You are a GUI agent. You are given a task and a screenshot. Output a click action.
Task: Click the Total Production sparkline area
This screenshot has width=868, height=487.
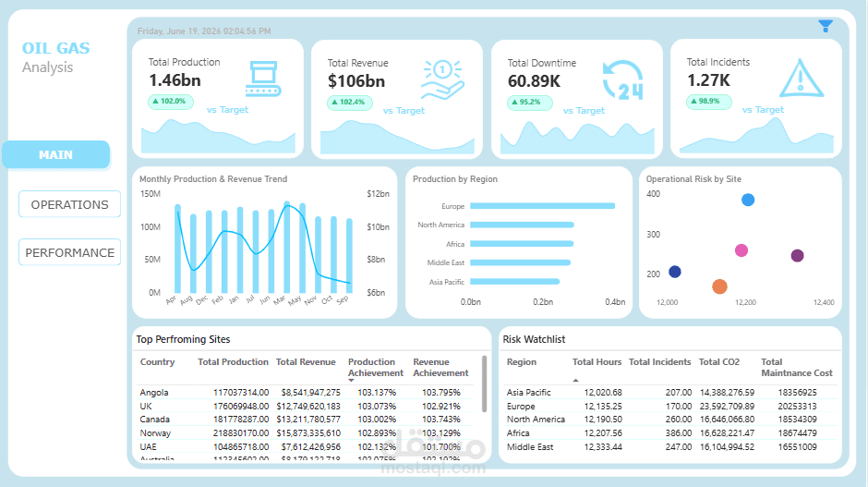coord(218,138)
